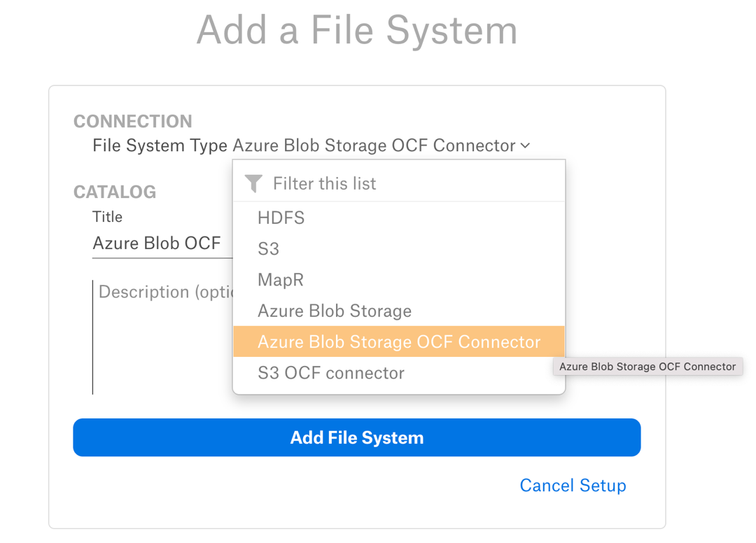Select MapR file system type
756x543 pixels.
point(399,279)
